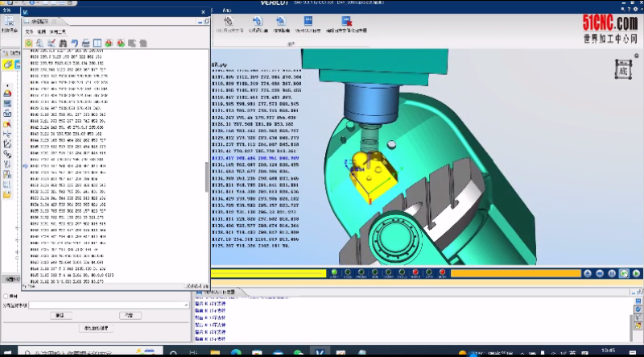Open the 编辑 menu in the editor window
Viewport: 644px width, 357px height.
[41, 31]
